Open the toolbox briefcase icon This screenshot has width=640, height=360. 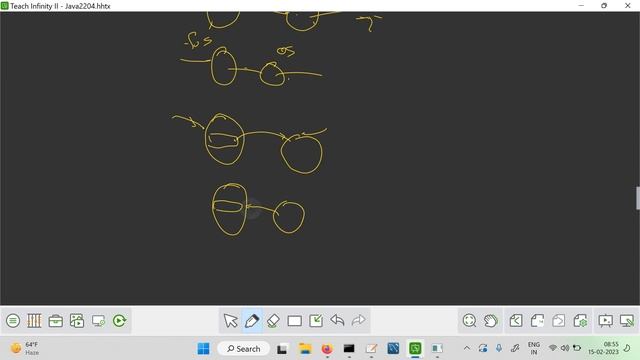tap(56, 321)
